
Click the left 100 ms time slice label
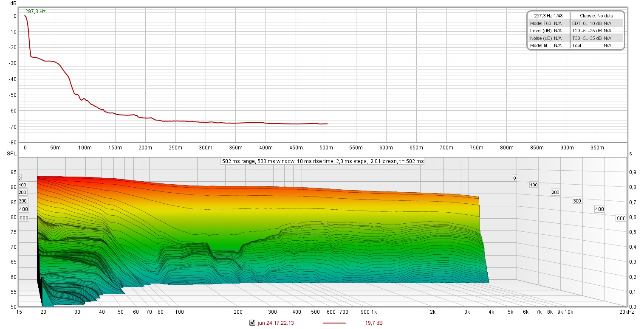point(23,185)
